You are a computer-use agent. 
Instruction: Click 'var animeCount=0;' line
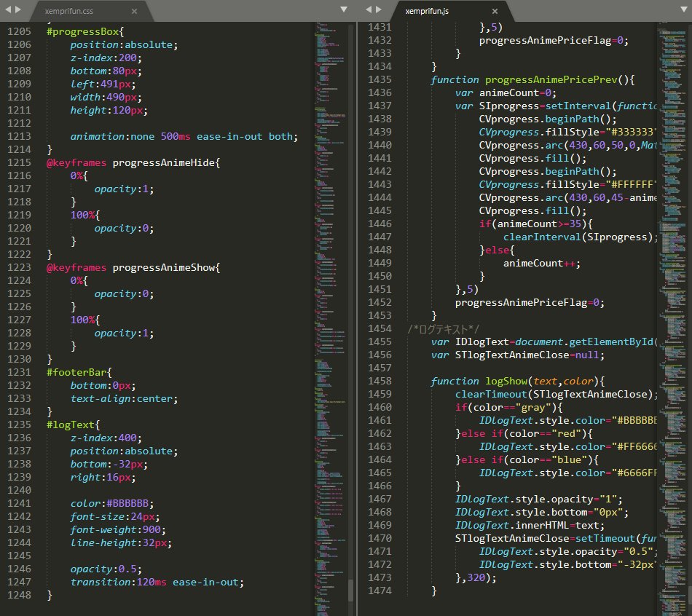[506, 93]
